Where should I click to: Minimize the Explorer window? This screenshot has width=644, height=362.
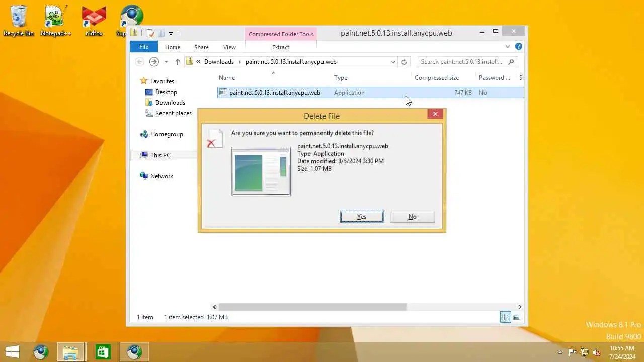pyautogui.click(x=482, y=31)
